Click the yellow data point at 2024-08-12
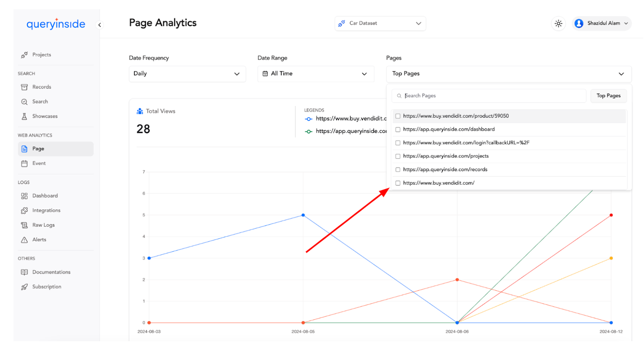The height and width of the screenshot is (358, 644). click(x=611, y=259)
